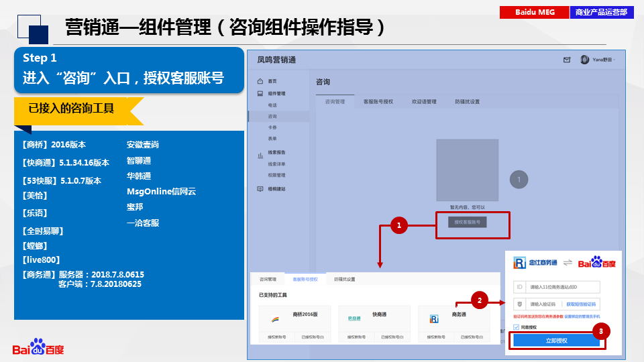Open 梧桐建站 in the sidebar
The width and height of the screenshot is (644, 362).
click(276, 189)
